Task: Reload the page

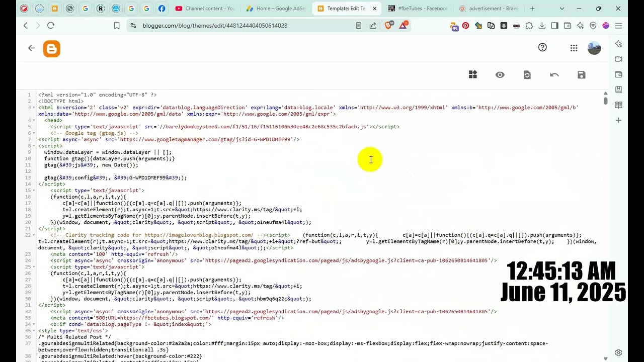Action: coord(51,26)
